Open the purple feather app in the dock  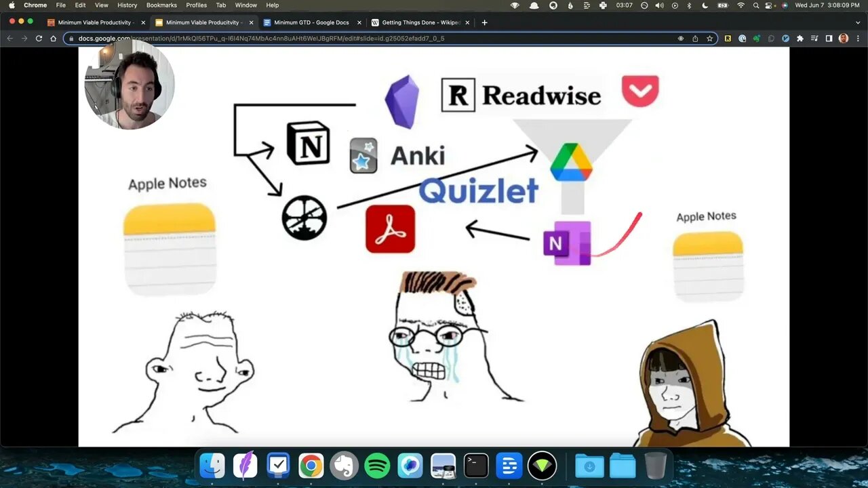[245, 466]
